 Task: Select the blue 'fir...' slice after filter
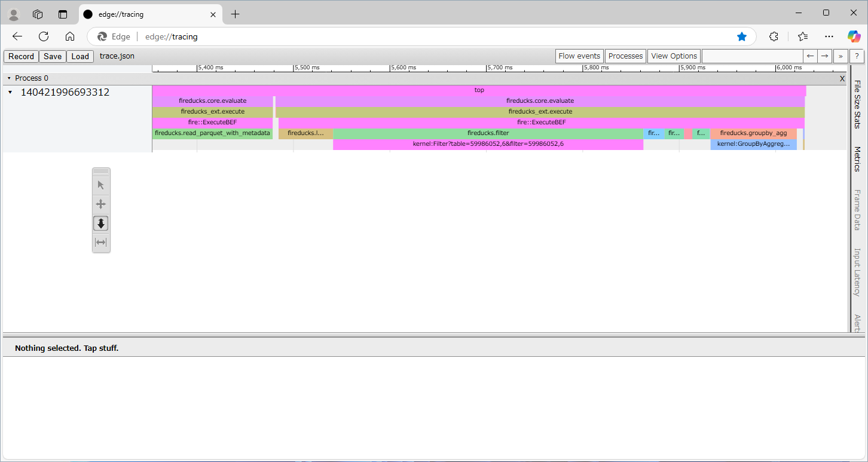point(654,133)
